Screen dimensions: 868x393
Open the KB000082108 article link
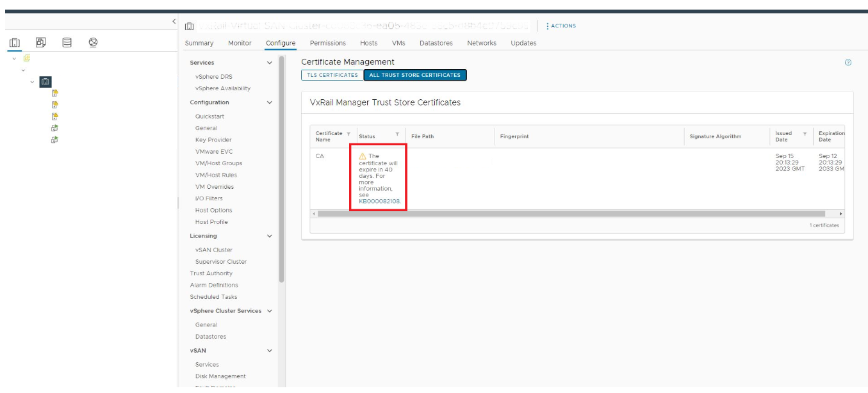pyautogui.click(x=379, y=201)
